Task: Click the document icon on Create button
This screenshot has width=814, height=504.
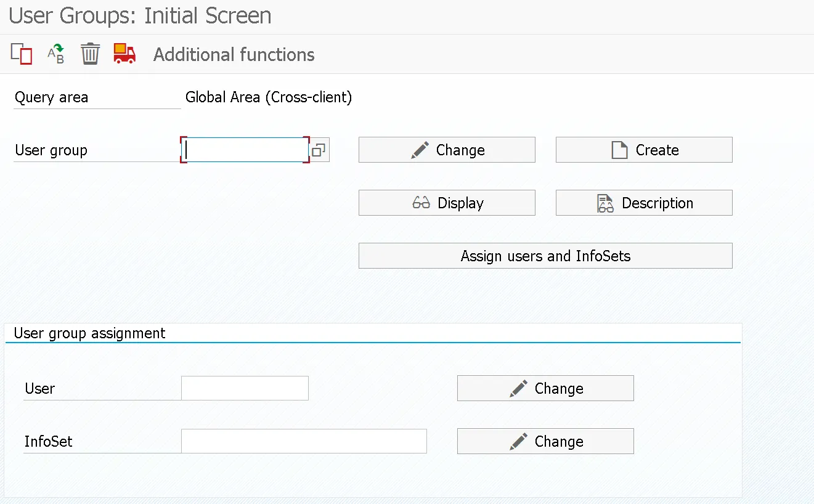Action: point(619,150)
